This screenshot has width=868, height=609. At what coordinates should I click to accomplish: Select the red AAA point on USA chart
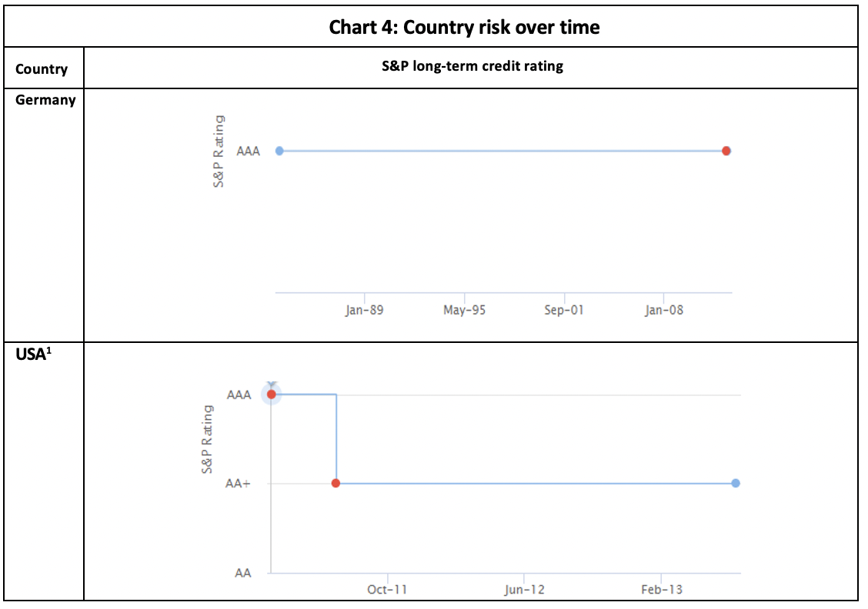[x=271, y=394]
